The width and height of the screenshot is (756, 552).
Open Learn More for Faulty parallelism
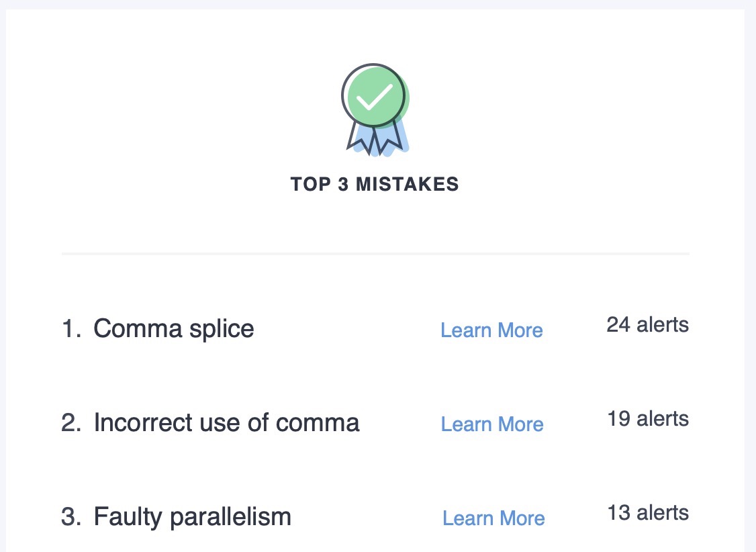[493, 518]
